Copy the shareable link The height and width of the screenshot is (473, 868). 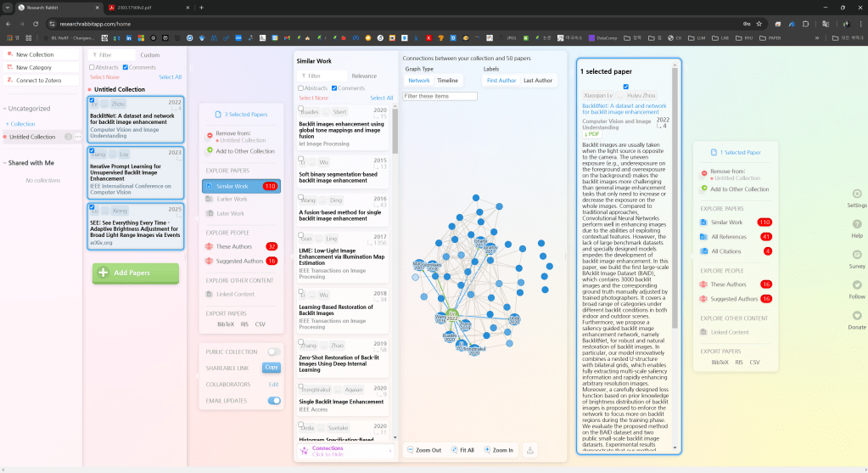point(272,368)
